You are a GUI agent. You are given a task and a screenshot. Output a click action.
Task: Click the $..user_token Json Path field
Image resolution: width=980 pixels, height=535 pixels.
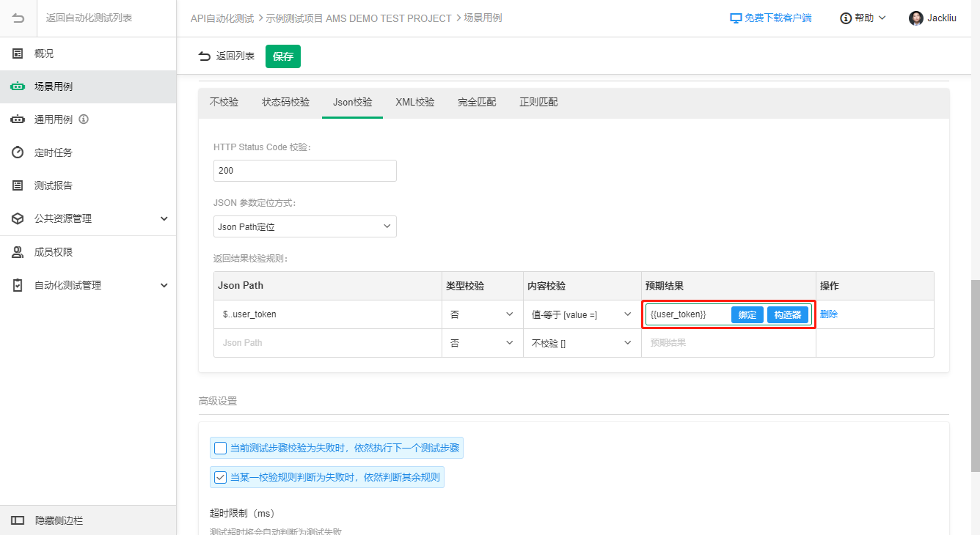point(328,314)
